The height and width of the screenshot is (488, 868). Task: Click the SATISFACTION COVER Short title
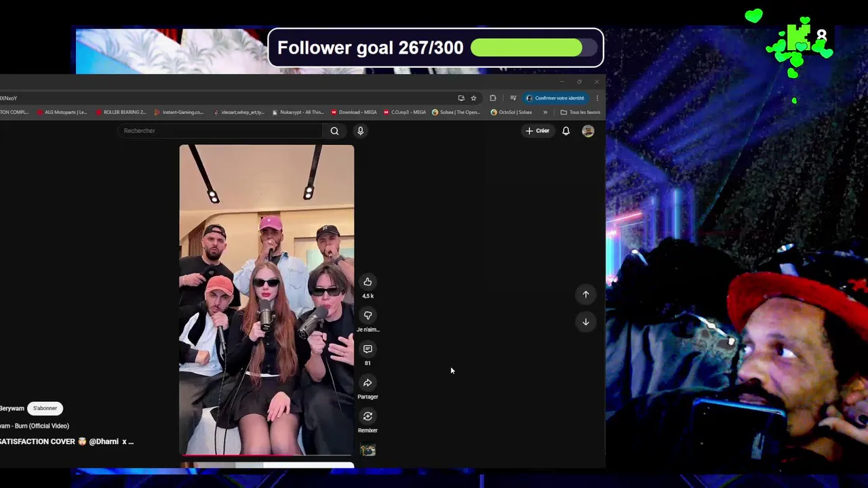66,441
